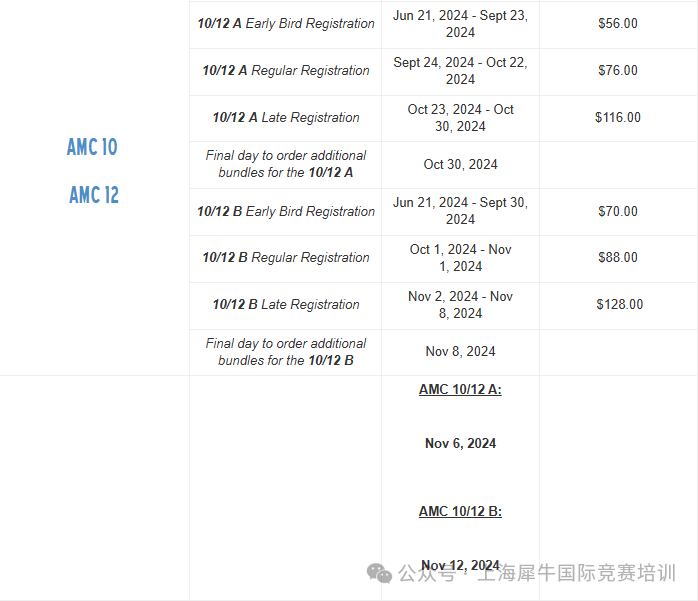Click the $116.00 price cell
The height and width of the screenshot is (601, 698).
tap(618, 118)
